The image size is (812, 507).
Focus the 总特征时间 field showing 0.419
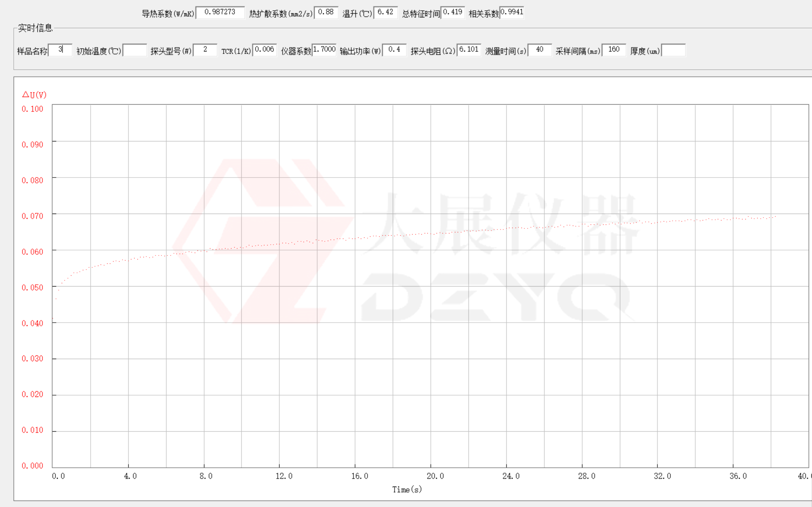pos(453,12)
